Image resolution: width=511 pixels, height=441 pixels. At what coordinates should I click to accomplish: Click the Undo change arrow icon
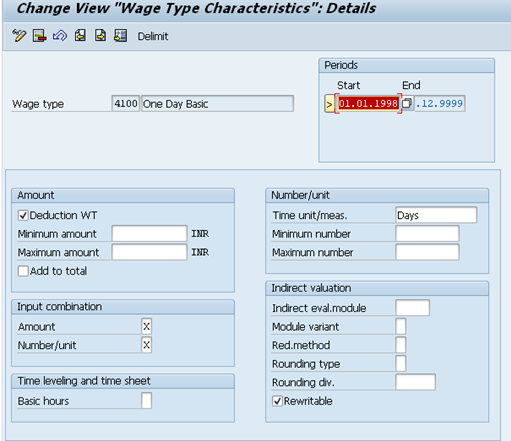tap(60, 35)
